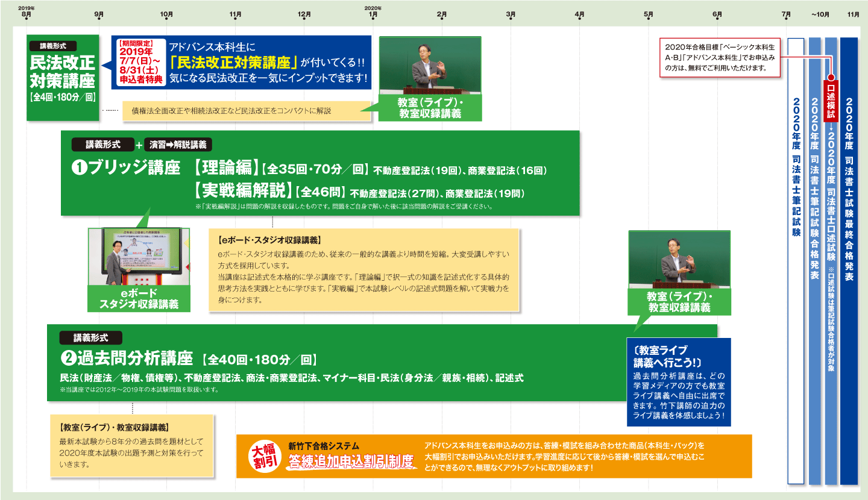This screenshot has height=500, width=868.
Task: Click the 民法改正対策講座 green course box
Action: coord(63,77)
